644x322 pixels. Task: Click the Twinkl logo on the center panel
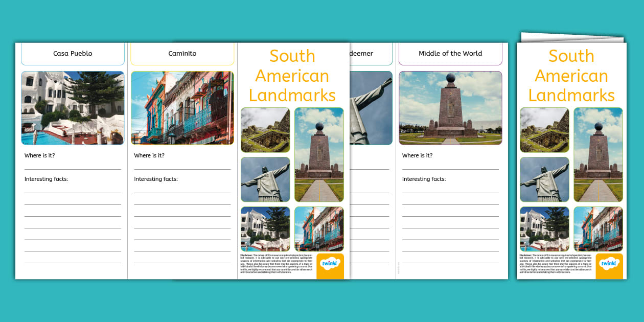click(x=330, y=266)
